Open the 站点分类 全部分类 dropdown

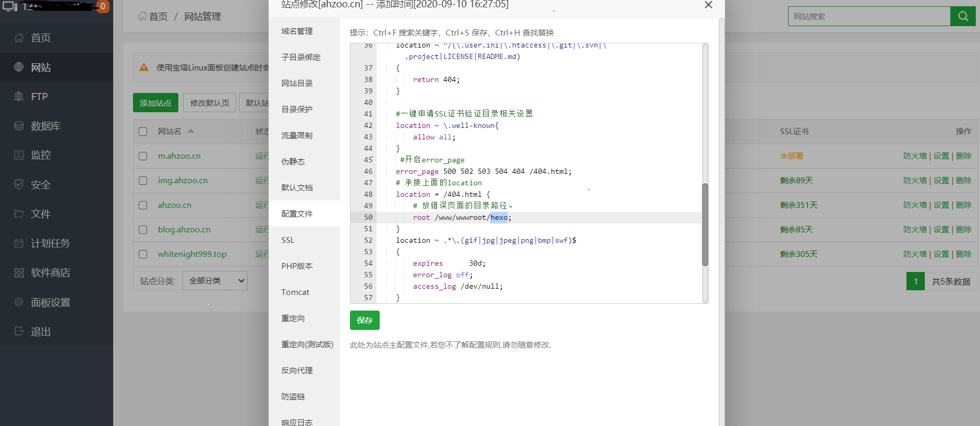point(215,281)
